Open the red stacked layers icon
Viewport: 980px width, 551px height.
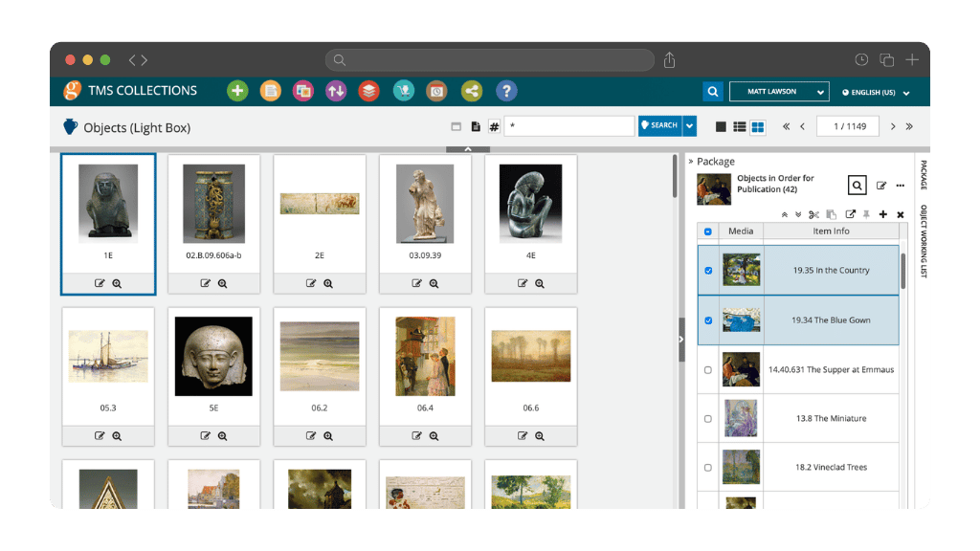[368, 91]
